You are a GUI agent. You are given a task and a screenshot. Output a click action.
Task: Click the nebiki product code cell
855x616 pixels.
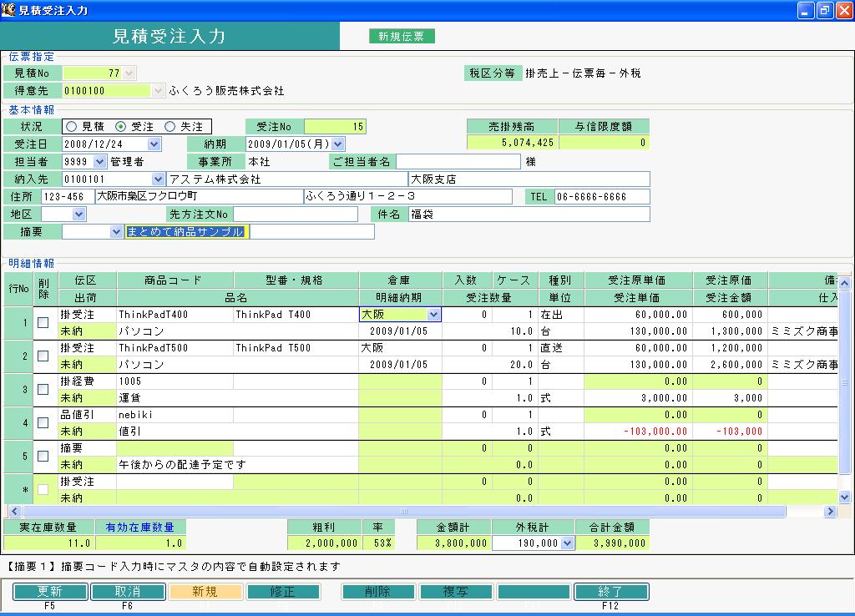click(x=175, y=415)
